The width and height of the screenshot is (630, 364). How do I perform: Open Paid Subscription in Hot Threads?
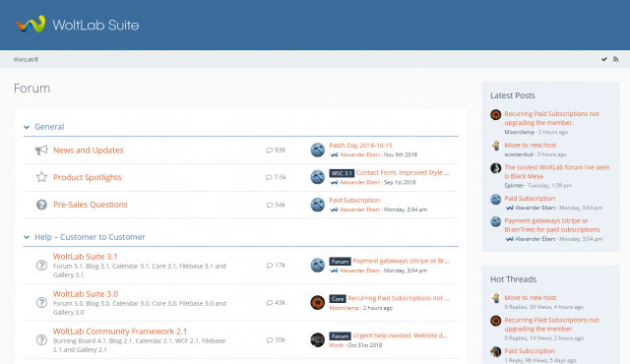(530, 351)
